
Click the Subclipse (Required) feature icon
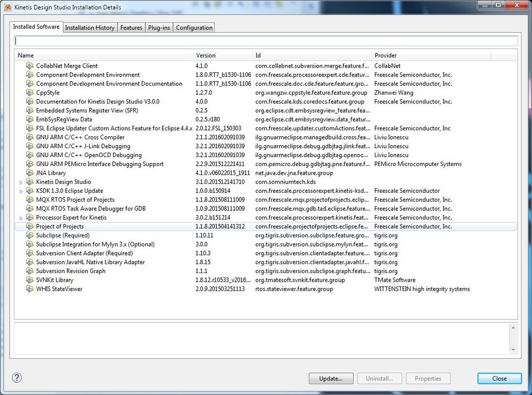(30, 235)
